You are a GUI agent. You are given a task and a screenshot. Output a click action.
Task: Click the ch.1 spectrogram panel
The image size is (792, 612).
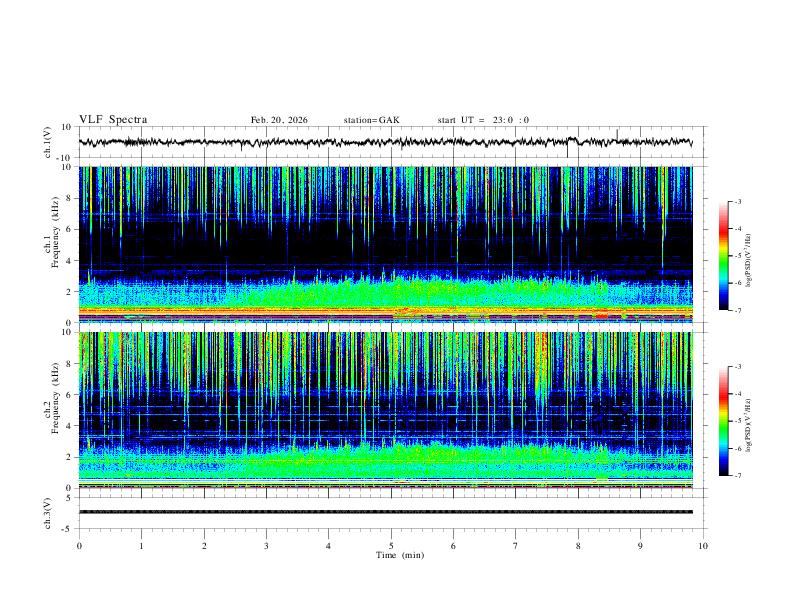pyautogui.click(x=385, y=244)
